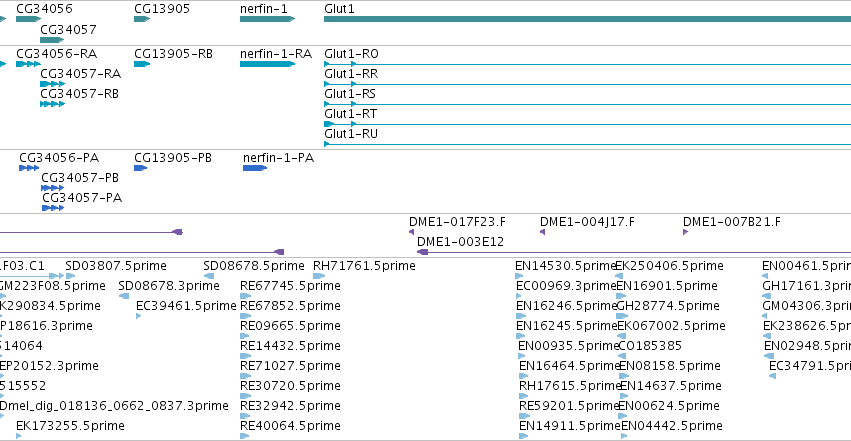Select BAC clone DME1-003E12
The height and width of the screenshot is (441, 851).
pos(460,242)
